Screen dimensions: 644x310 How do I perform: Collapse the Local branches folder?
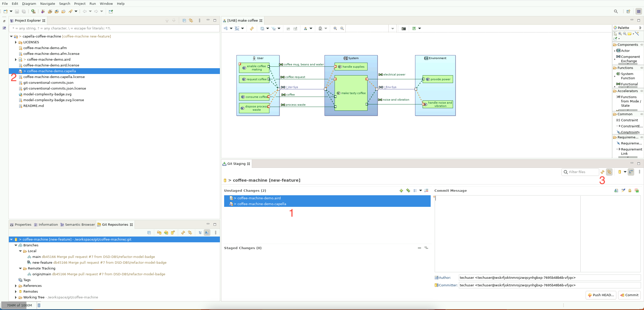tap(20, 251)
